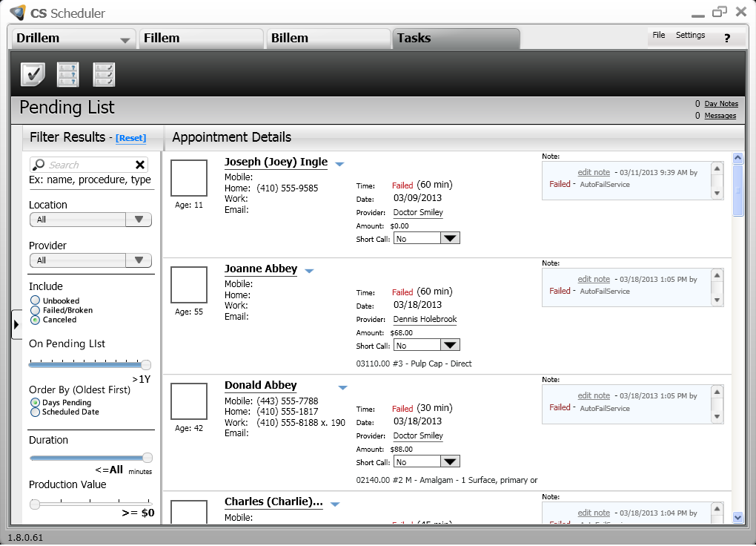This screenshot has width=756, height=546.
Task: Switch to the Drillem tab
Action: 73,38
